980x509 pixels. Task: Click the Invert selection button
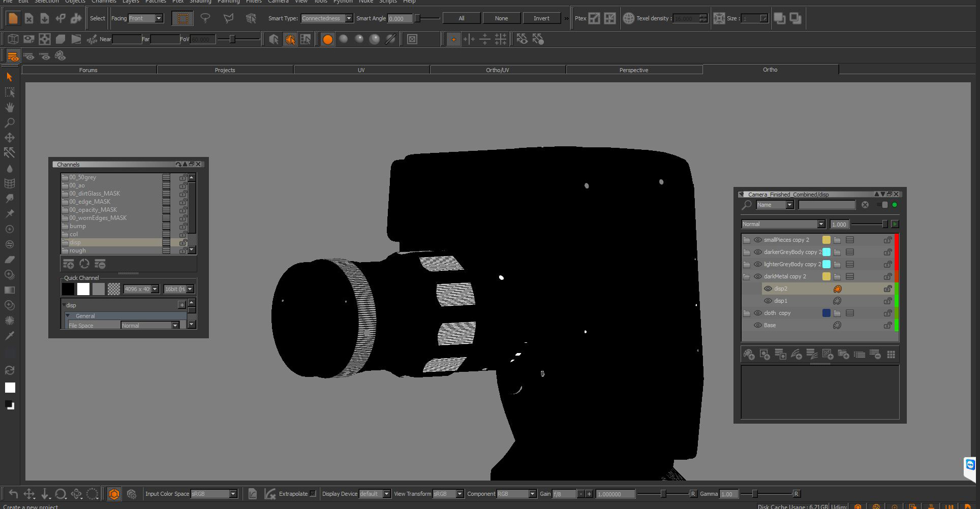pos(541,18)
